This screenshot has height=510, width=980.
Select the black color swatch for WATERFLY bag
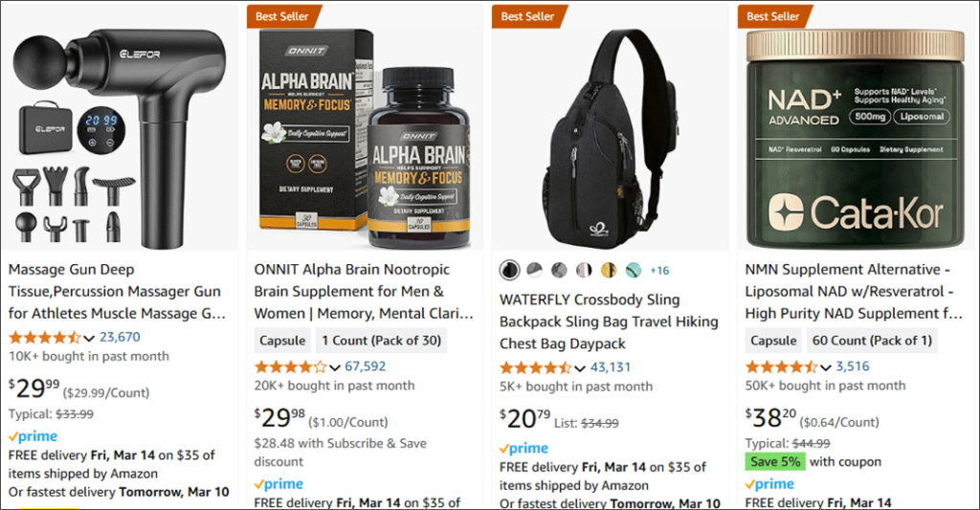(x=510, y=270)
